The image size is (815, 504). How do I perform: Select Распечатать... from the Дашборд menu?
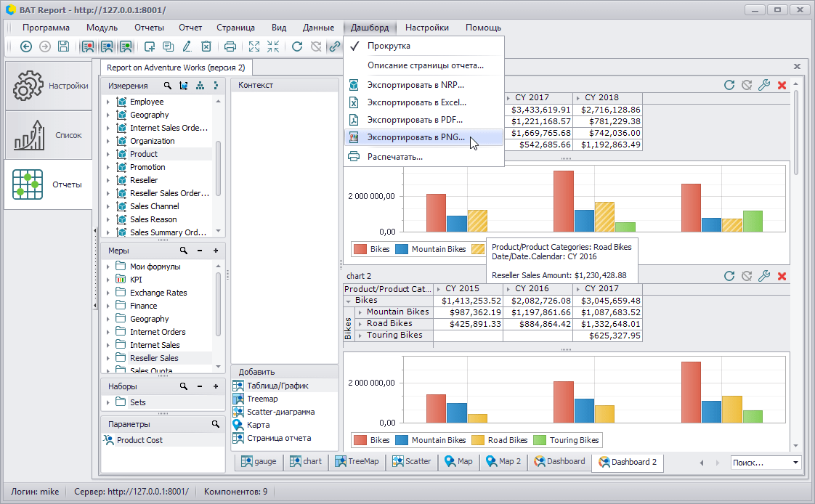point(423,157)
